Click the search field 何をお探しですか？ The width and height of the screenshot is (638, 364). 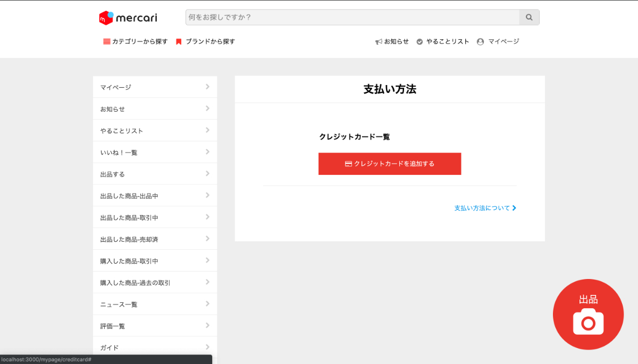pyautogui.click(x=352, y=18)
